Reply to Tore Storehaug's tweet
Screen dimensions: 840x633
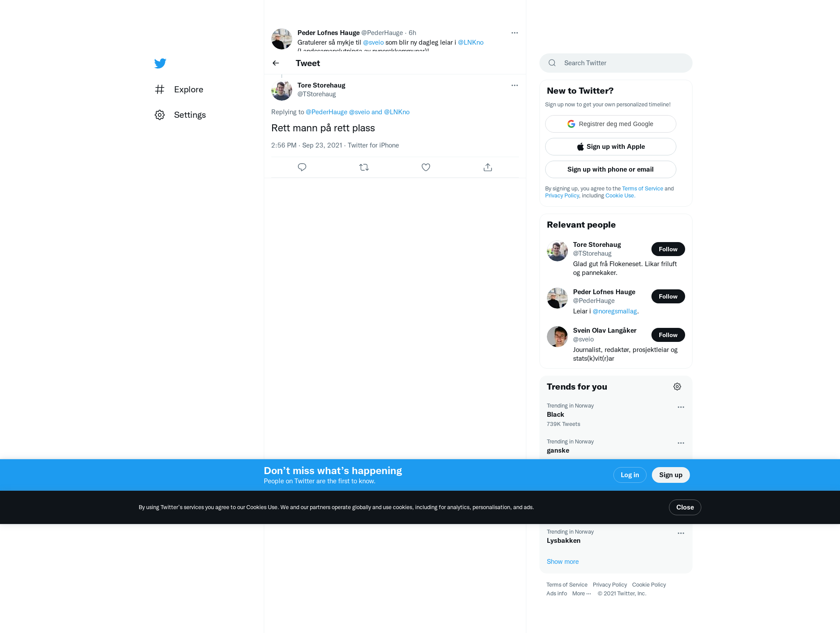[x=302, y=167]
